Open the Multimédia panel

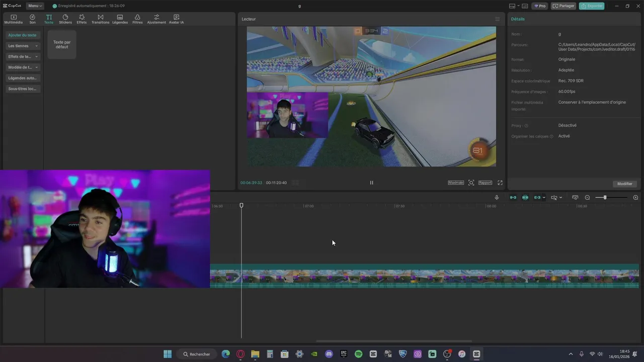click(14, 19)
